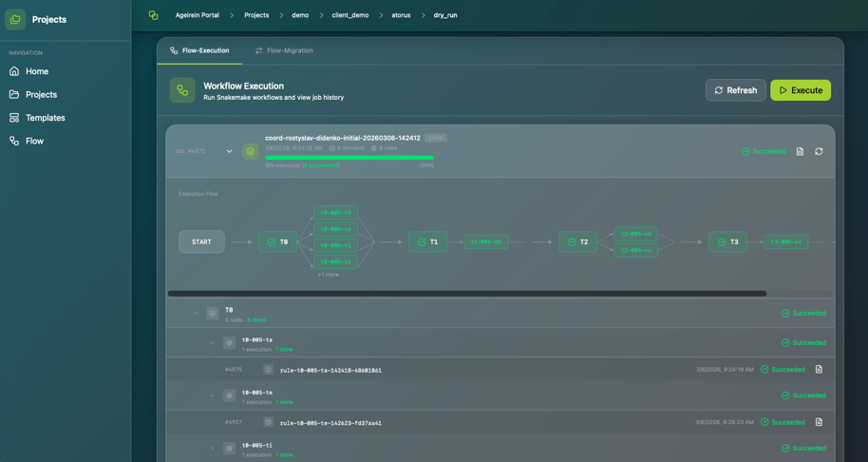Collapse the job #4872 details chevron

click(x=229, y=151)
